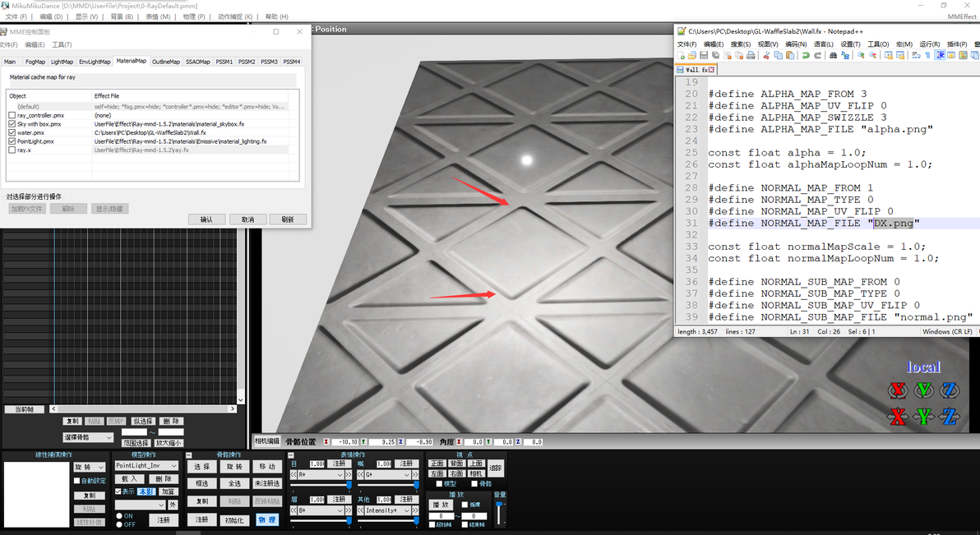Check the ray.x checkbox
Image resolution: width=980 pixels, height=535 pixels.
coord(12,150)
